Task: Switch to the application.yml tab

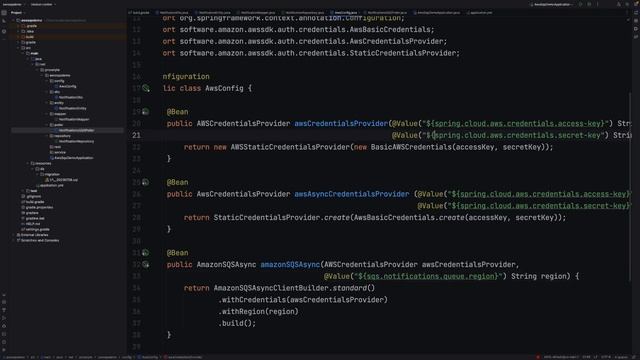Action: click(x=481, y=13)
